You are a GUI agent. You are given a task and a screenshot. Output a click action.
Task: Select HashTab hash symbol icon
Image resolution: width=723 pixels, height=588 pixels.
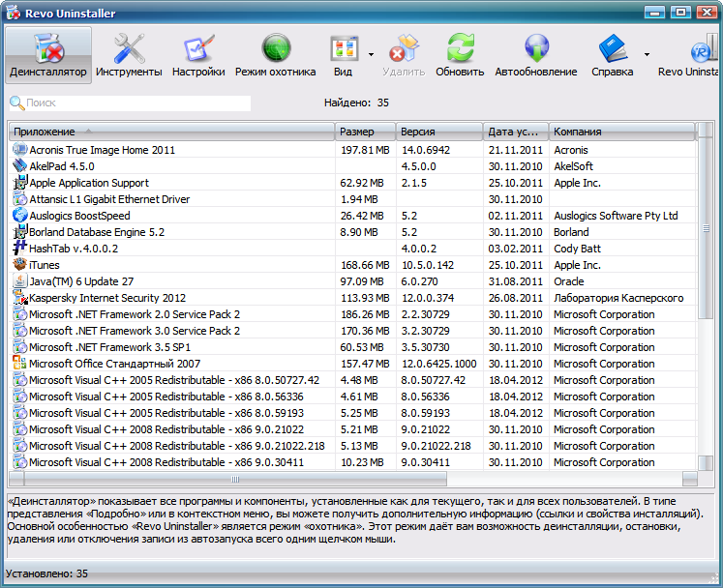pos(19,248)
